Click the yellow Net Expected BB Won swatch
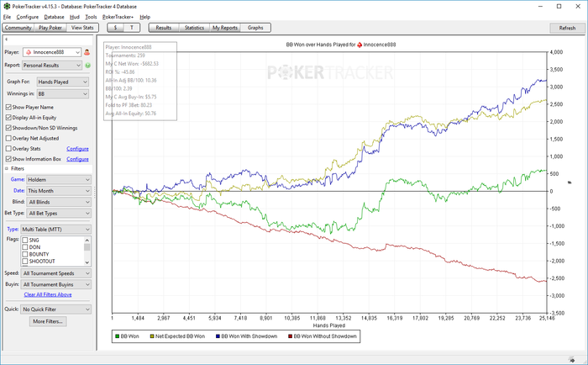Viewport: 588px width, 365px height. coord(152,336)
